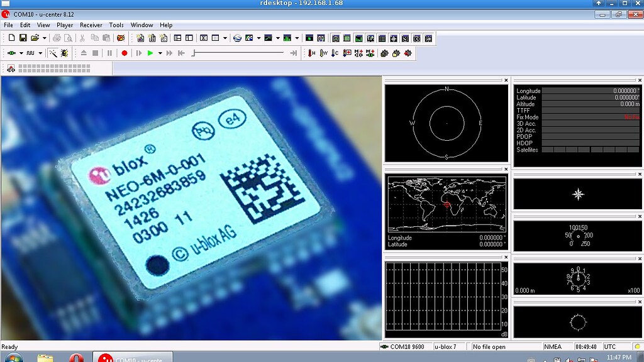Open the connection dropdown arrow next to Connect
Viewport: 644px width, 362px height.
[21, 53]
